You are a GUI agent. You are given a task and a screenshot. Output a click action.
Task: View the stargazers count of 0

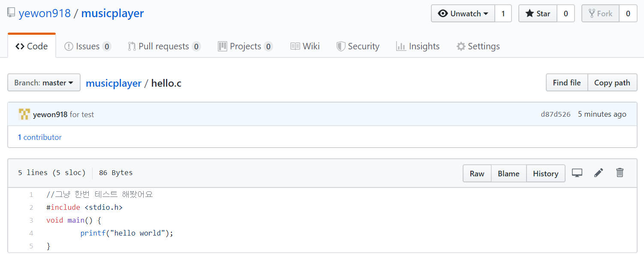[x=566, y=13]
